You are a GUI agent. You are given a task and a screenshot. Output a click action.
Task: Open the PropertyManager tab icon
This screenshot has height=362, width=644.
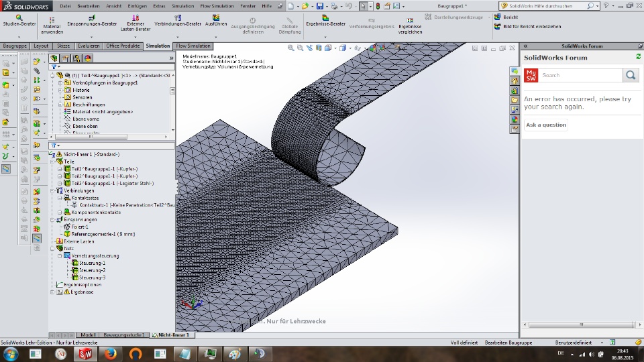pos(65,58)
